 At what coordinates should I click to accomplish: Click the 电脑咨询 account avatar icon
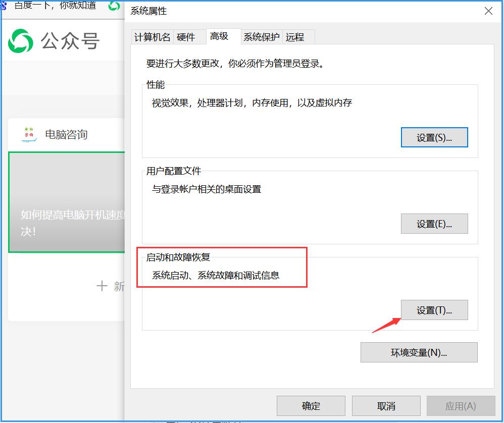point(29,133)
